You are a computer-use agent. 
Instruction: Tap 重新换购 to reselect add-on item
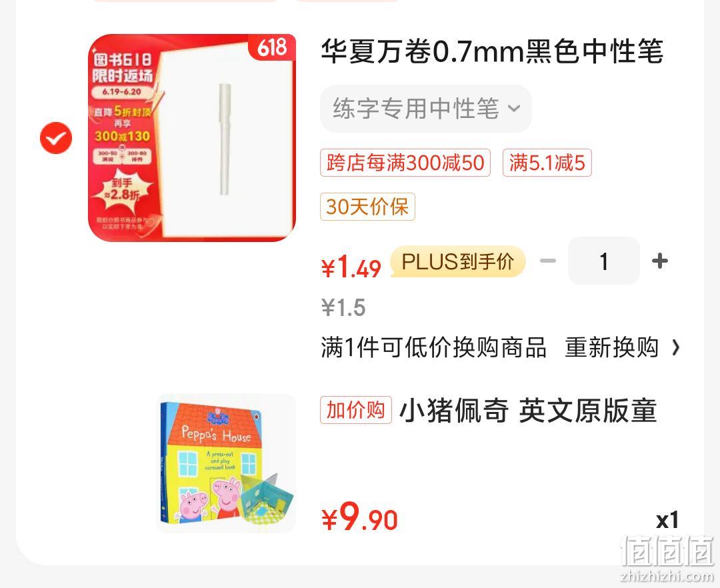(x=611, y=347)
